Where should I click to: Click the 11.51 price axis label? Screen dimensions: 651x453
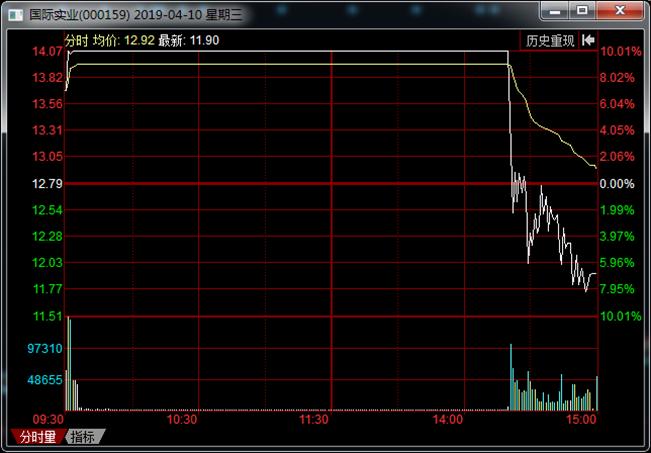47,316
